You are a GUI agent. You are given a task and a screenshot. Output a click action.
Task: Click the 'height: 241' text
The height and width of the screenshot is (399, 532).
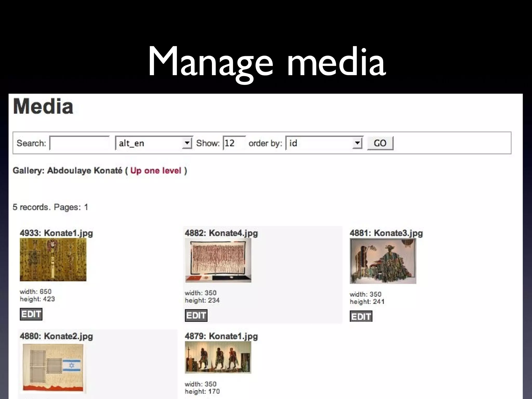(367, 302)
